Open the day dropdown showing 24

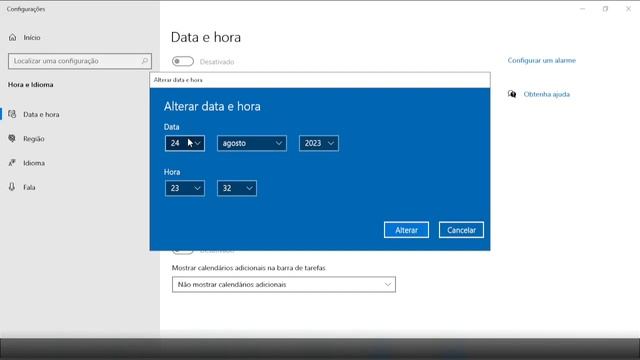185,143
